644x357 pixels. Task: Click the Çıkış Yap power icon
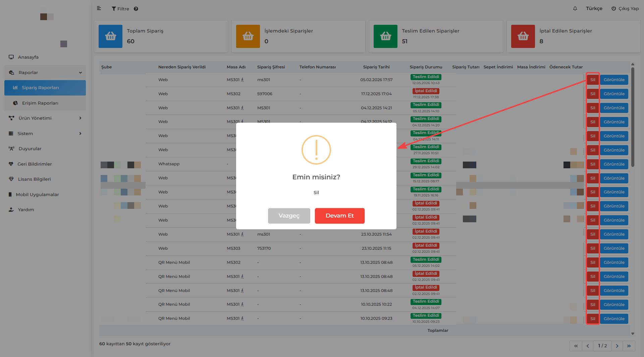click(613, 8)
